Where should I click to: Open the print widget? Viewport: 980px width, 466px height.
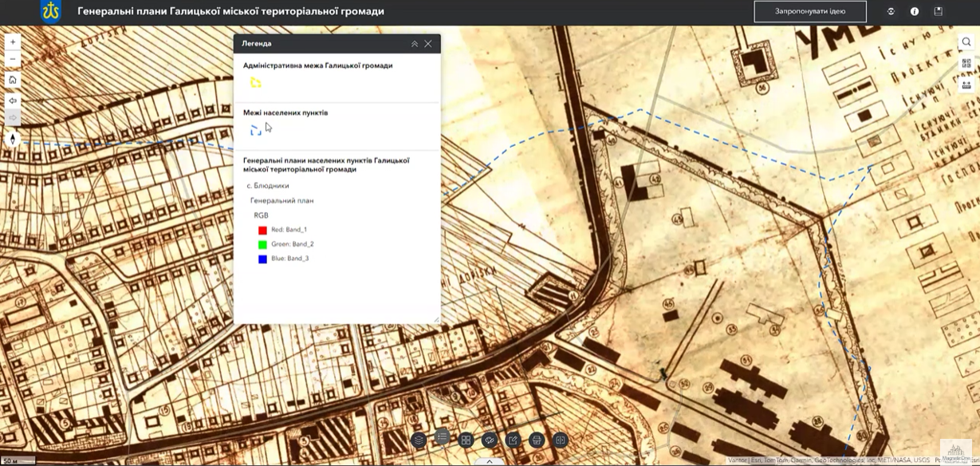click(x=537, y=440)
